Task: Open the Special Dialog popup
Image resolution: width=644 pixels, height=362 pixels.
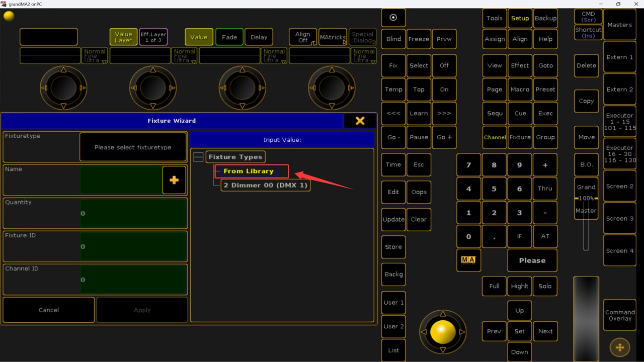Action: click(362, 37)
